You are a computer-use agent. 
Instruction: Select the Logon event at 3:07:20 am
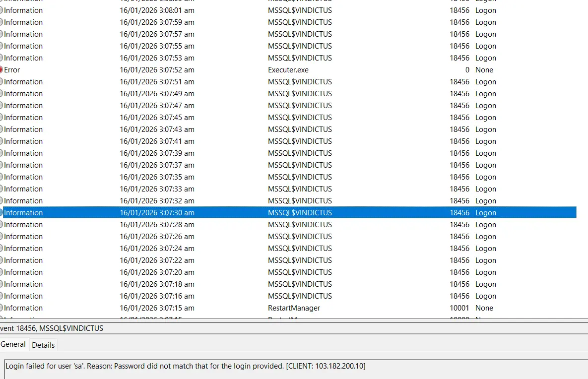coord(288,272)
